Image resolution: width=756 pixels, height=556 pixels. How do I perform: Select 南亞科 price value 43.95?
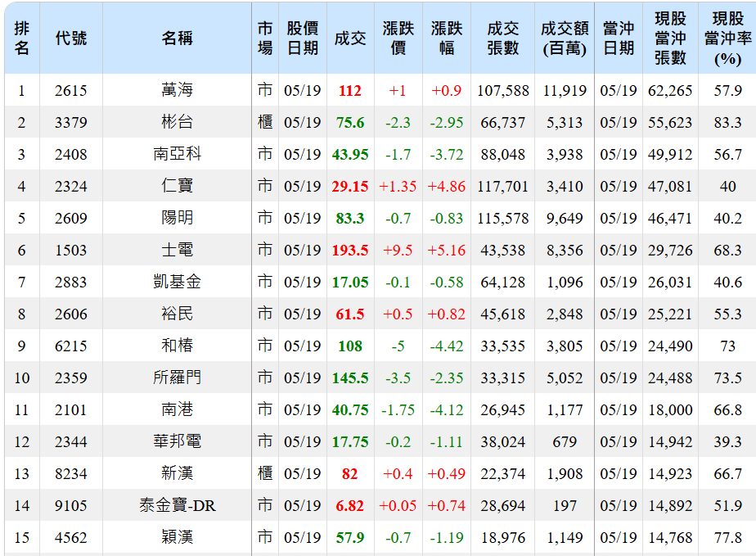tap(350, 154)
